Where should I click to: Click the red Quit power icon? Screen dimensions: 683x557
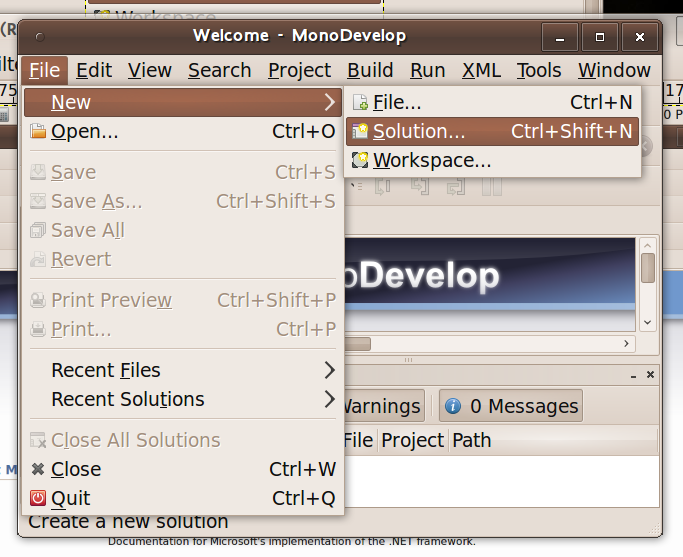point(38,498)
